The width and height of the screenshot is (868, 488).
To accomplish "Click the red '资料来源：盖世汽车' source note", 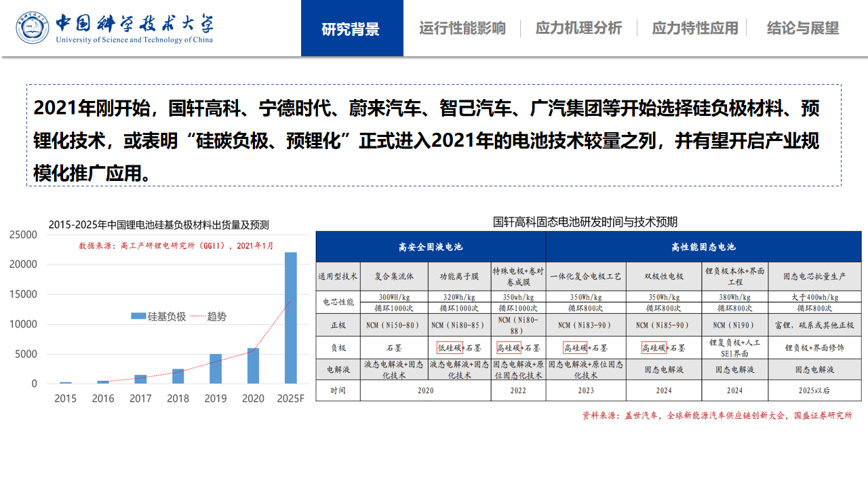I will tap(717, 415).
